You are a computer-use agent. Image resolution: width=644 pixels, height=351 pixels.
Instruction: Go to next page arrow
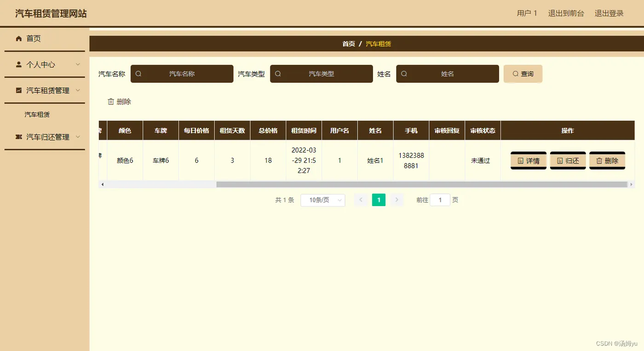click(397, 200)
